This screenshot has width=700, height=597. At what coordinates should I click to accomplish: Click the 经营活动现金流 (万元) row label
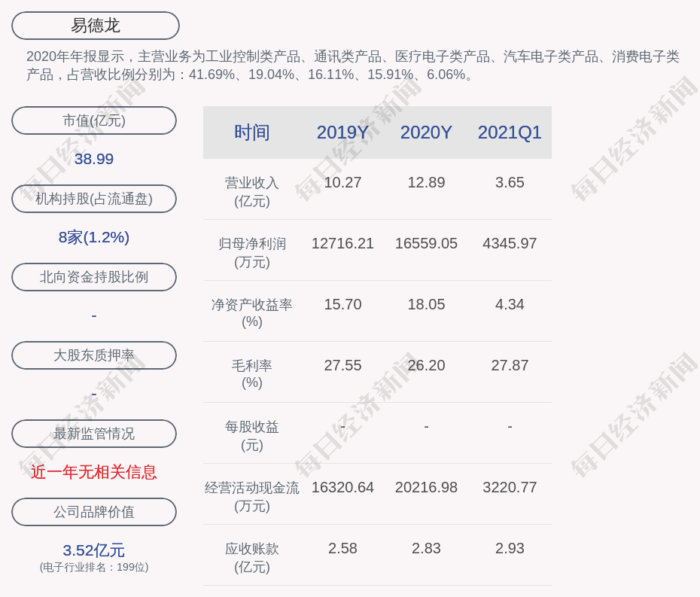[x=252, y=497]
